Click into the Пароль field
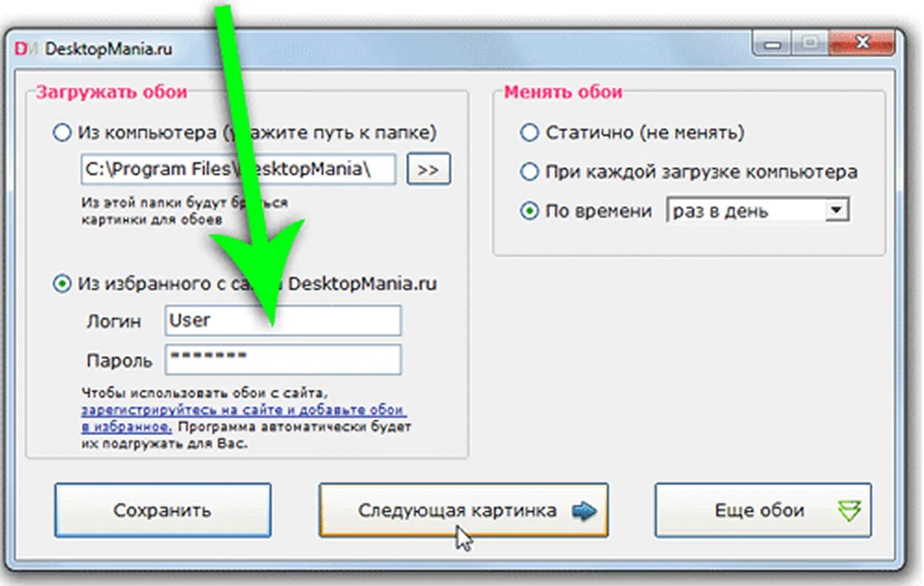This screenshot has width=924, height=586. pyautogui.click(x=283, y=360)
